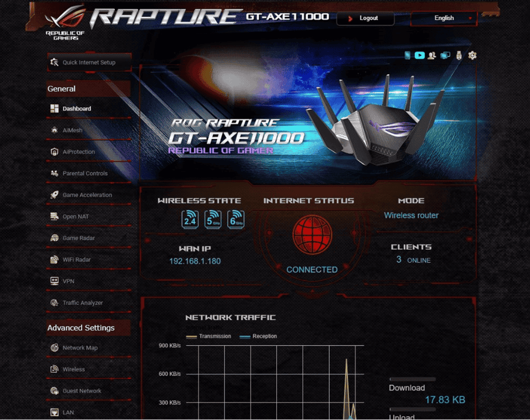Click the MODE heading
The width and height of the screenshot is (530, 420).
(411, 200)
